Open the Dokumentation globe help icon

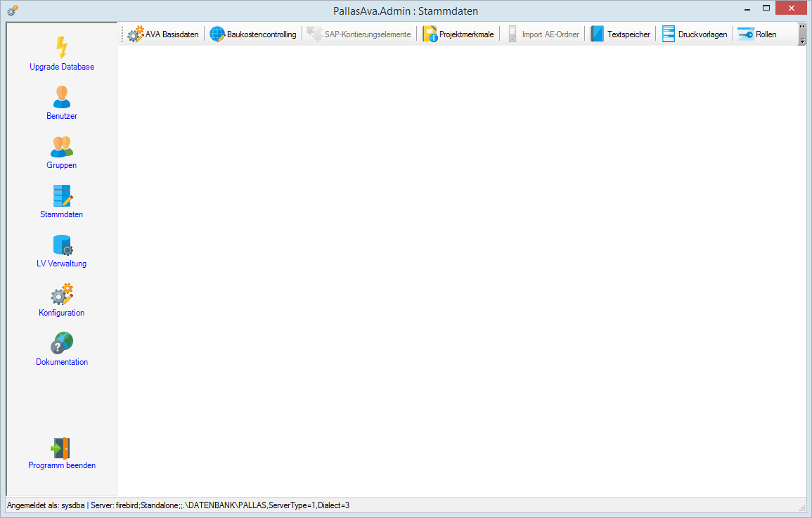coord(62,343)
